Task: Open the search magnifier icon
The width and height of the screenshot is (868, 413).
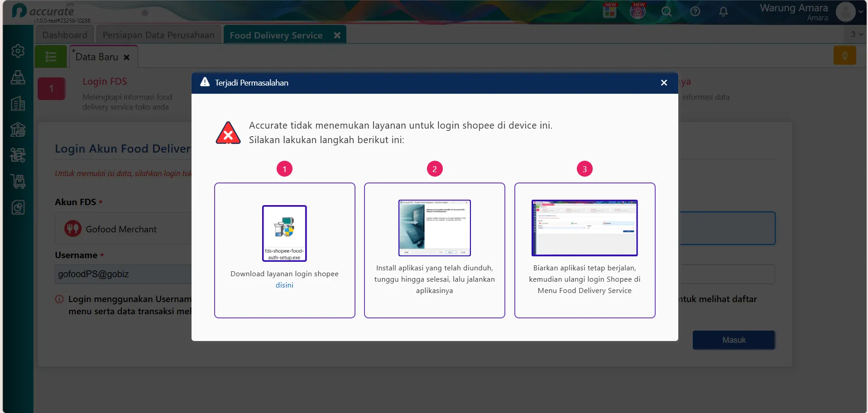Action: click(667, 12)
